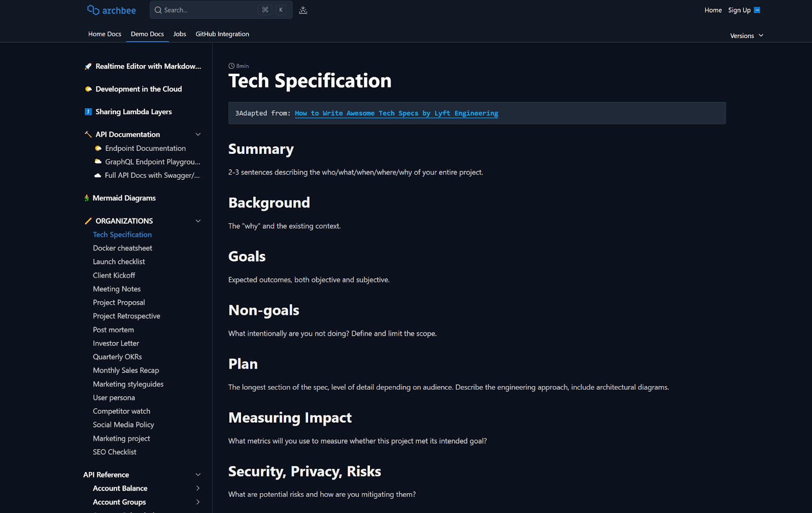The width and height of the screenshot is (812, 513).
Task: Click the cloud icon beside Full API Docs with Swagger
Action: tap(97, 175)
